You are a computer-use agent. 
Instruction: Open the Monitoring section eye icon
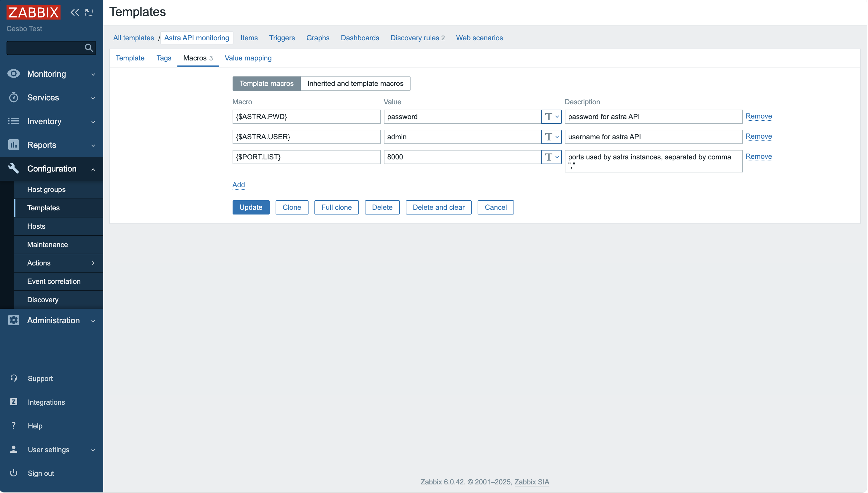(x=13, y=73)
